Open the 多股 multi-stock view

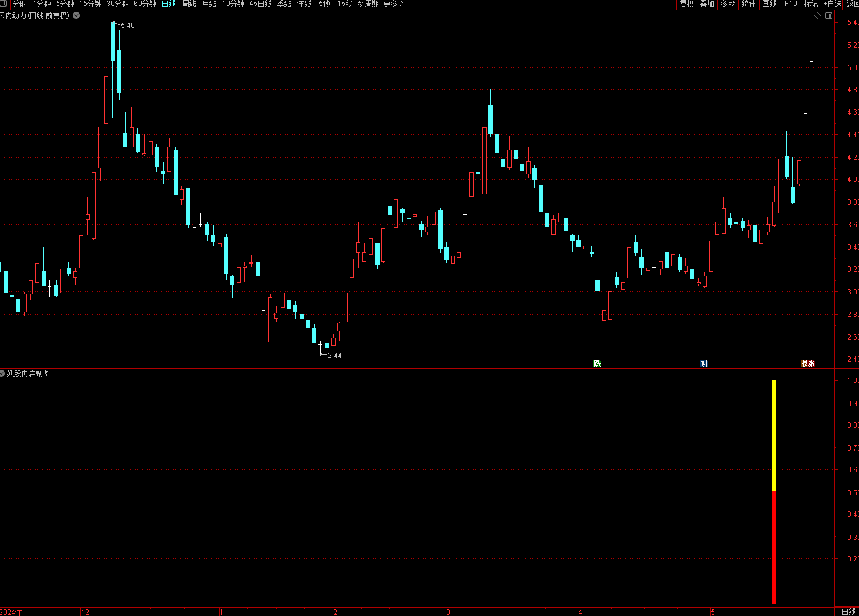[728, 4]
